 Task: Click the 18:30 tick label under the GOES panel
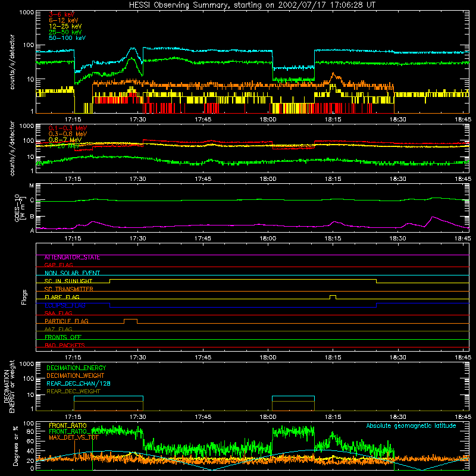397,239
